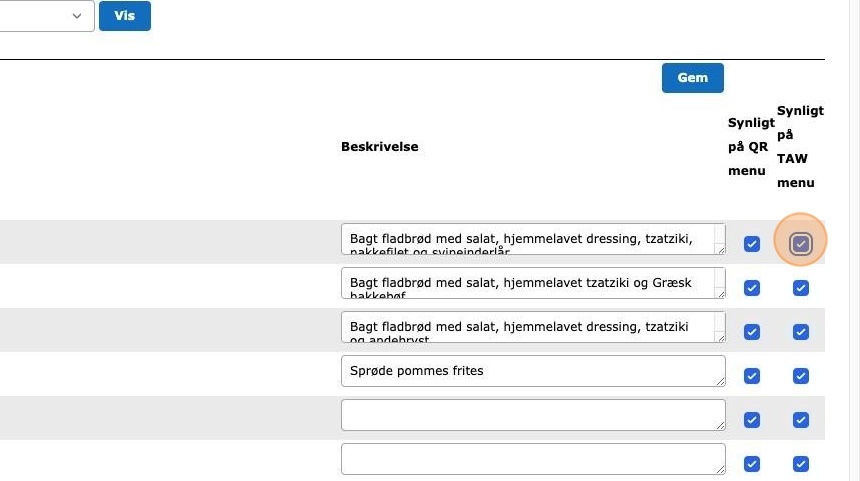Toggle TAW menu checkbox for andebryst row

coord(801,332)
